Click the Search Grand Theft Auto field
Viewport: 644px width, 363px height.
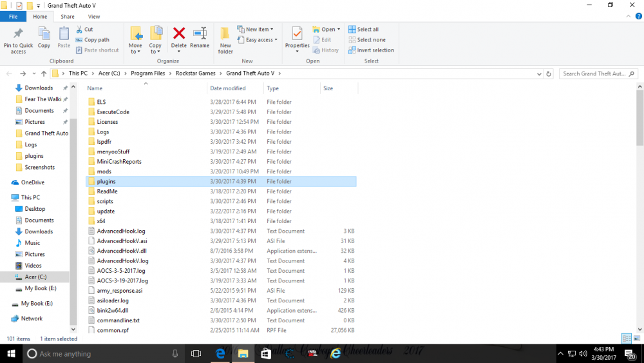(598, 74)
